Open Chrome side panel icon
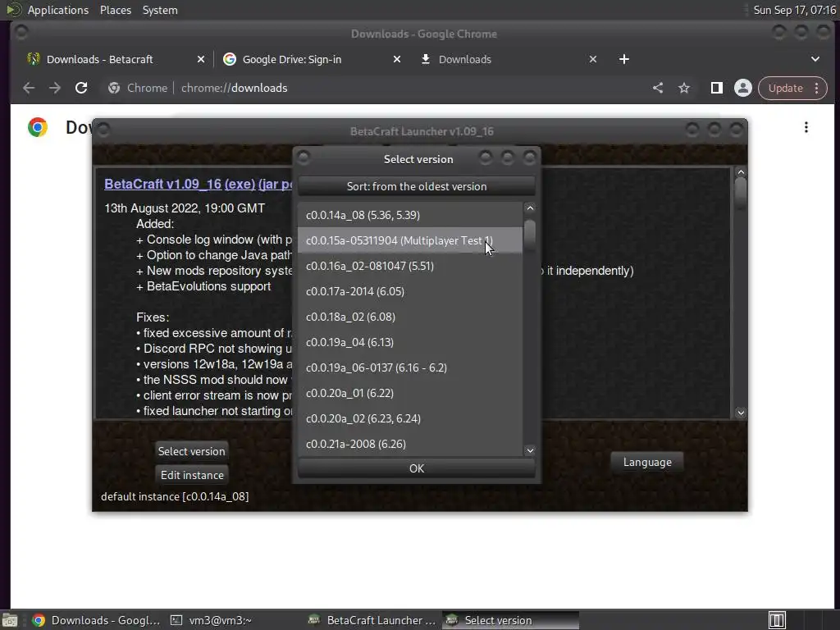The height and width of the screenshot is (630, 840). click(716, 88)
